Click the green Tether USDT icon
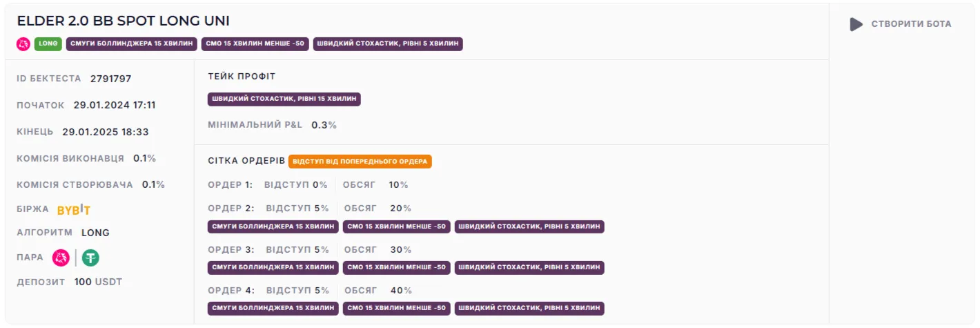The width and height of the screenshot is (980, 328). click(x=90, y=258)
